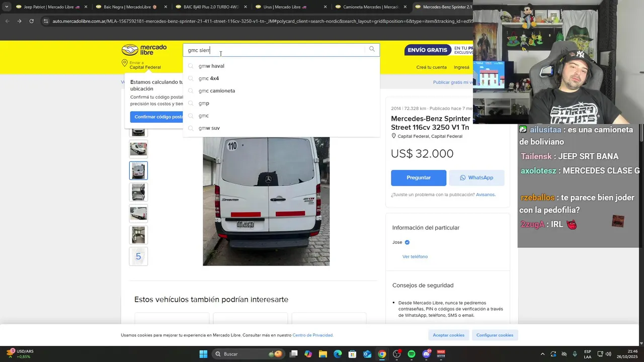Open the thumbnail showing 5 more photos
This screenshot has height=362, width=644.
click(x=138, y=256)
